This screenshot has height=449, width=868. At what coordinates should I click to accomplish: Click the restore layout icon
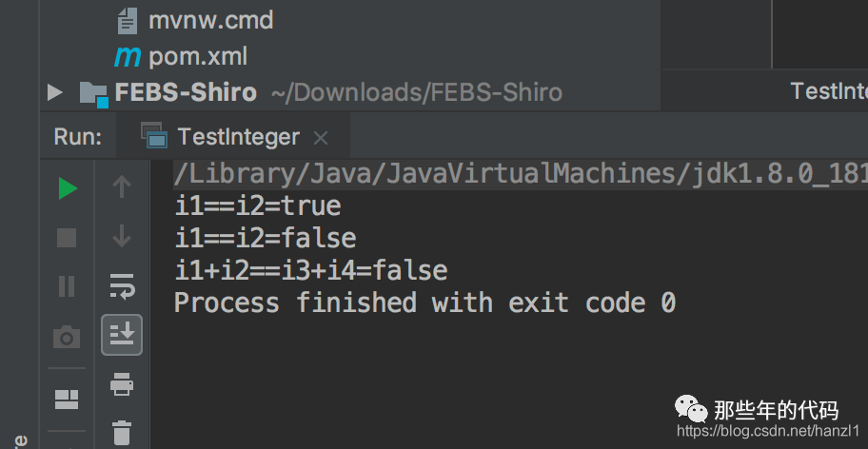[67, 400]
